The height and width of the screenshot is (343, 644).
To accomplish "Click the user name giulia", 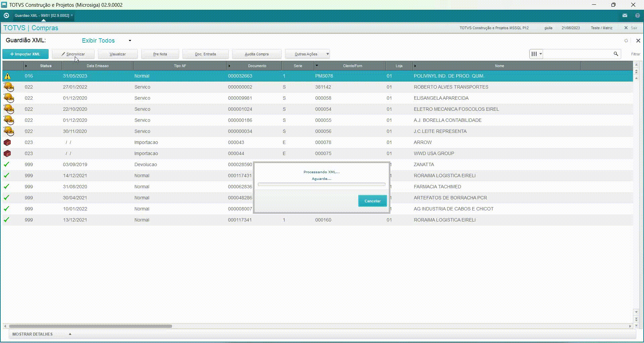I will 548,28.
